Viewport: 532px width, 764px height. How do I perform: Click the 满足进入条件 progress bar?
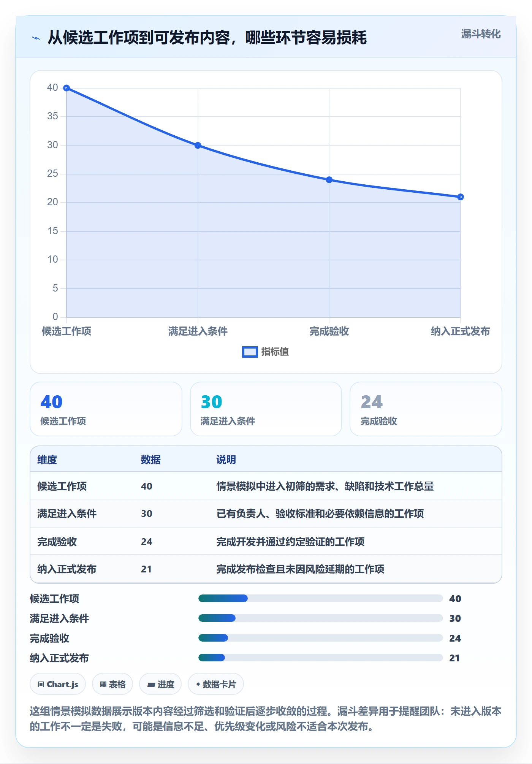(320, 618)
